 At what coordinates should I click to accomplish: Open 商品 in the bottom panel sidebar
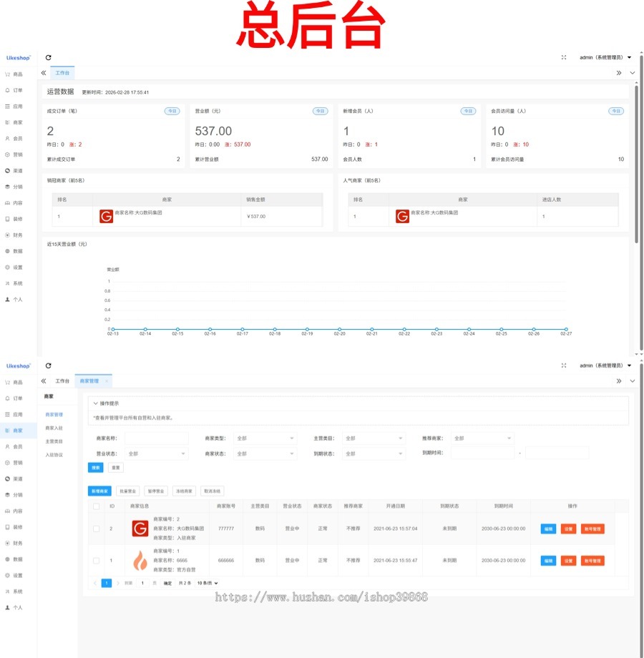coord(14,383)
